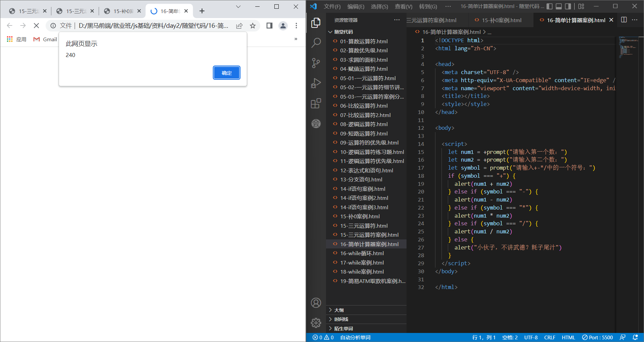644x342 pixels.
Task: Click the Chrome address bar URL
Action: (x=153, y=26)
